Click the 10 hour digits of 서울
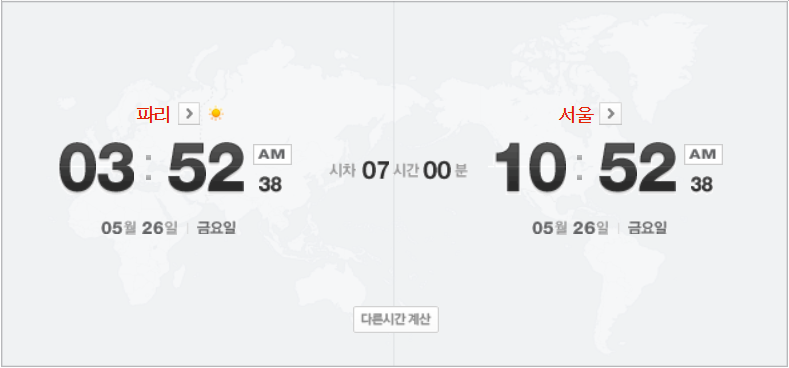This screenshot has width=789, height=368. tap(530, 168)
